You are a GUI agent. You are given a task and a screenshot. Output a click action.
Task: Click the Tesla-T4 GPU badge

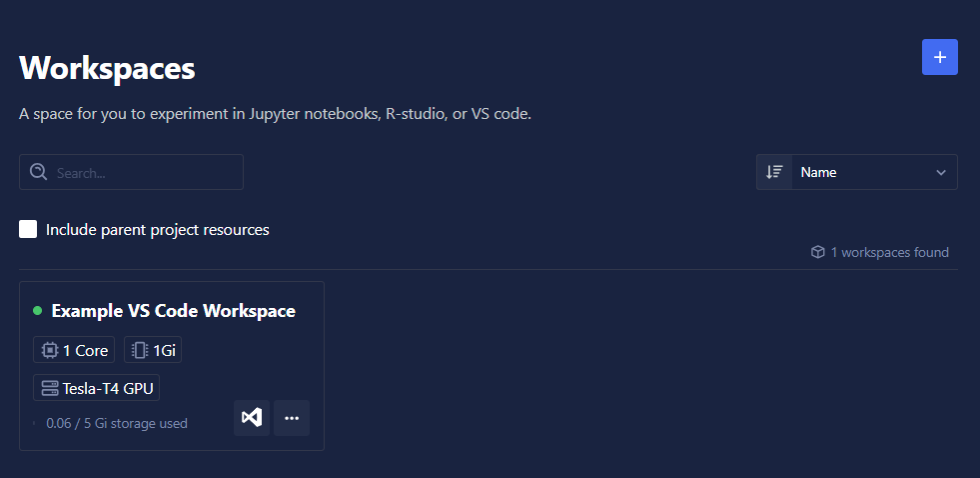pyautogui.click(x=96, y=388)
